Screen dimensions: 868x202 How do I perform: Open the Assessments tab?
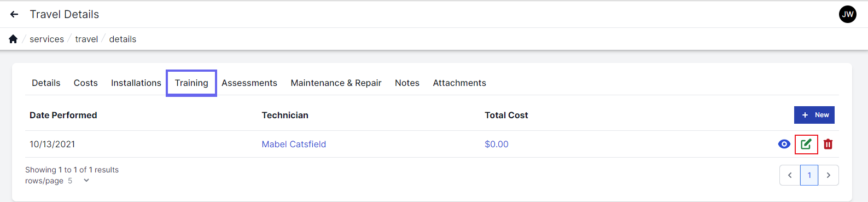[x=249, y=83]
